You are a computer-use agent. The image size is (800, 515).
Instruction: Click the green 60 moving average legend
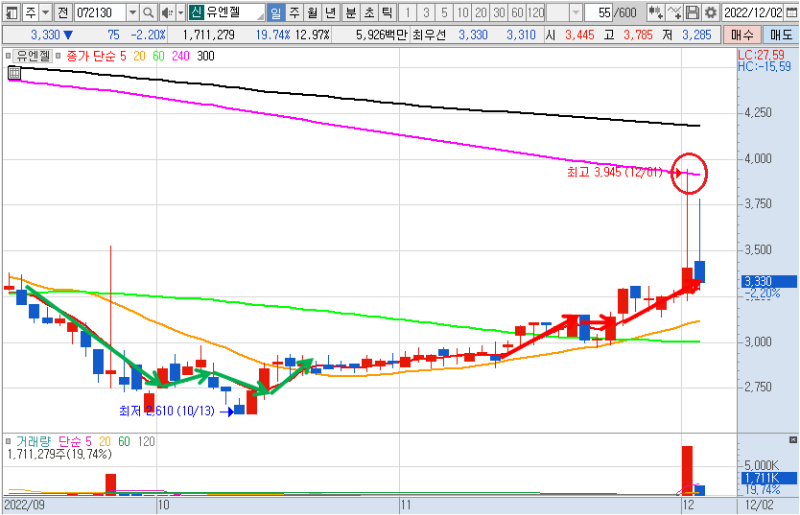(x=159, y=56)
